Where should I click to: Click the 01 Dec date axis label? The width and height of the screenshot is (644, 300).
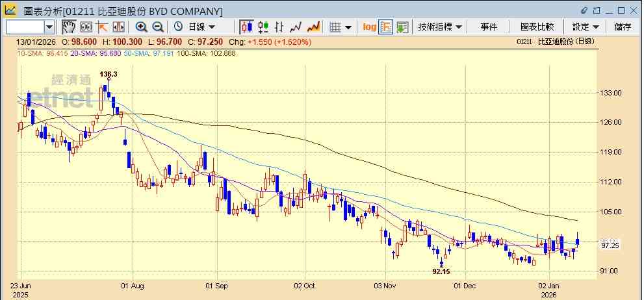(465, 286)
